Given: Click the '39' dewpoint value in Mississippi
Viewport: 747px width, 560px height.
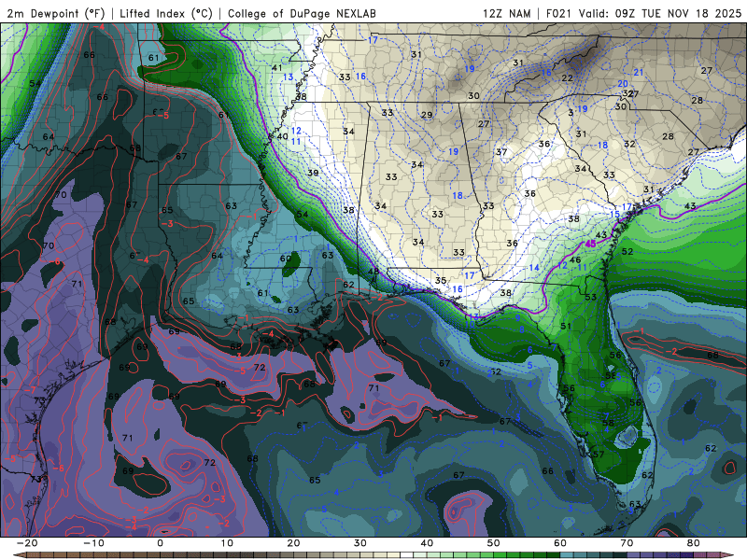Looking at the screenshot, I should (313, 173).
